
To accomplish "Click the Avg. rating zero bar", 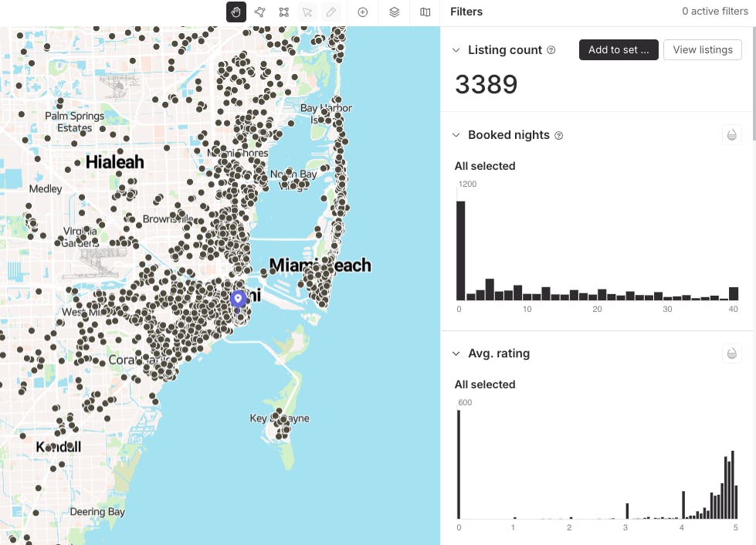I will [459, 465].
